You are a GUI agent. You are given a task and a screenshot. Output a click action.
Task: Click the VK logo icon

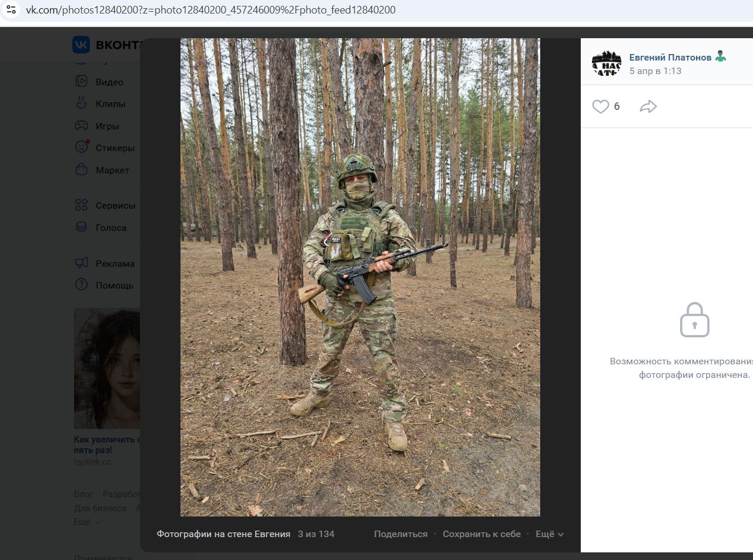81,45
